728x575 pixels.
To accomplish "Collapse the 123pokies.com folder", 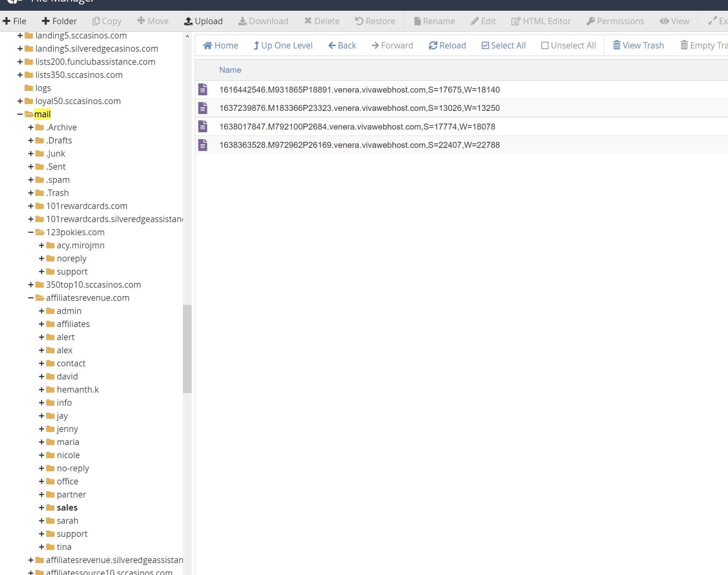I will tap(31, 232).
